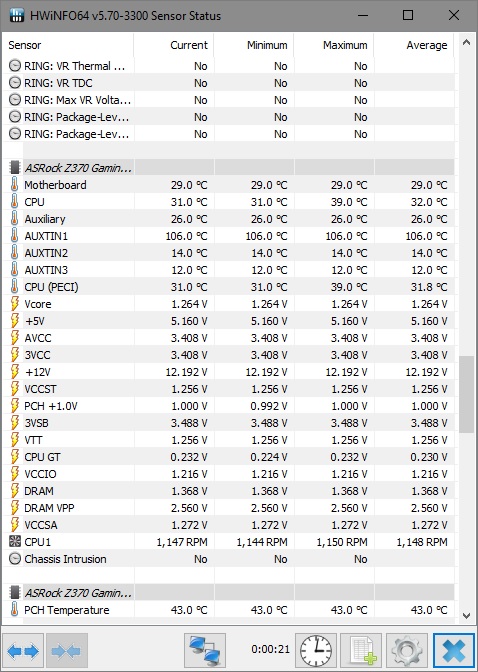This screenshot has height=672, width=478.
Task: Start logging with the sheet plus icon
Action: (361, 651)
